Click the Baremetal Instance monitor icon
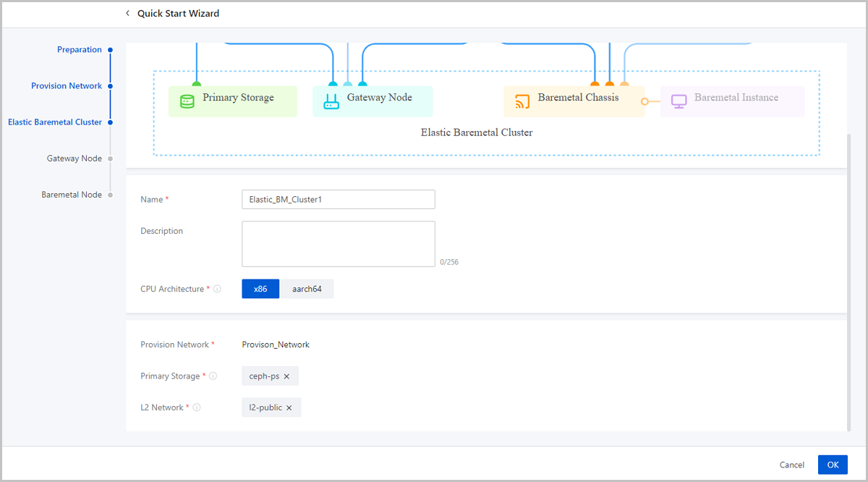The image size is (868, 482). click(678, 101)
